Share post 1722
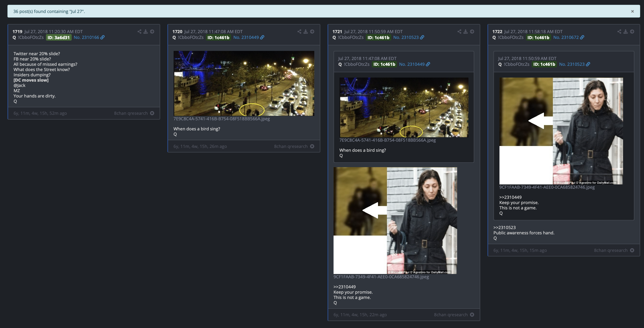This screenshot has height=328, width=644. click(x=619, y=31)
